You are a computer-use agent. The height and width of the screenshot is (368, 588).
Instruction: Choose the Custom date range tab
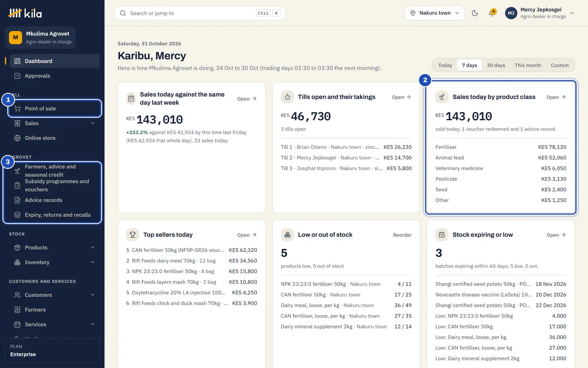point(559,65)
